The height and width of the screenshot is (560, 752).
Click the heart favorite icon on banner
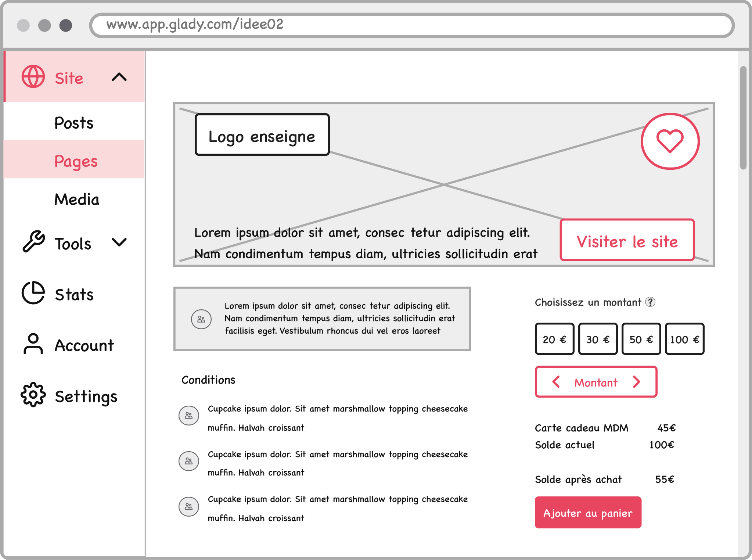[x=670, y=142]
